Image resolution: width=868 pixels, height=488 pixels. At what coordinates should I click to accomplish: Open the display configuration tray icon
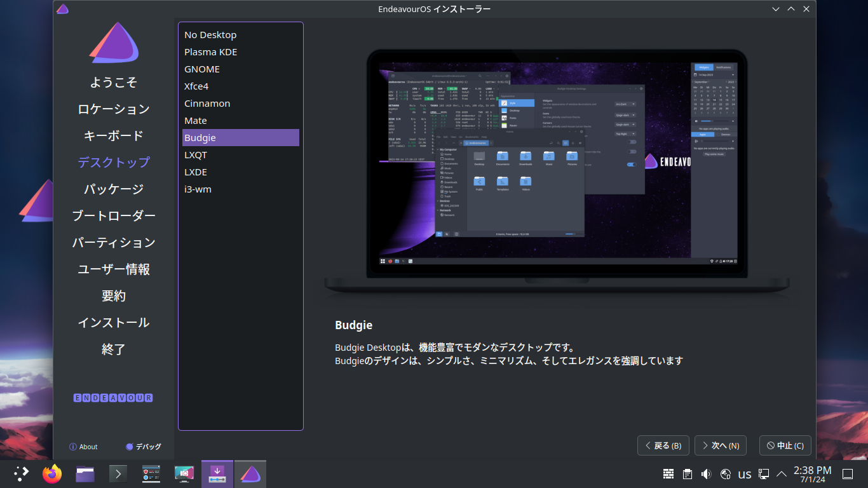pyautogui.click(x=764, y=474)
